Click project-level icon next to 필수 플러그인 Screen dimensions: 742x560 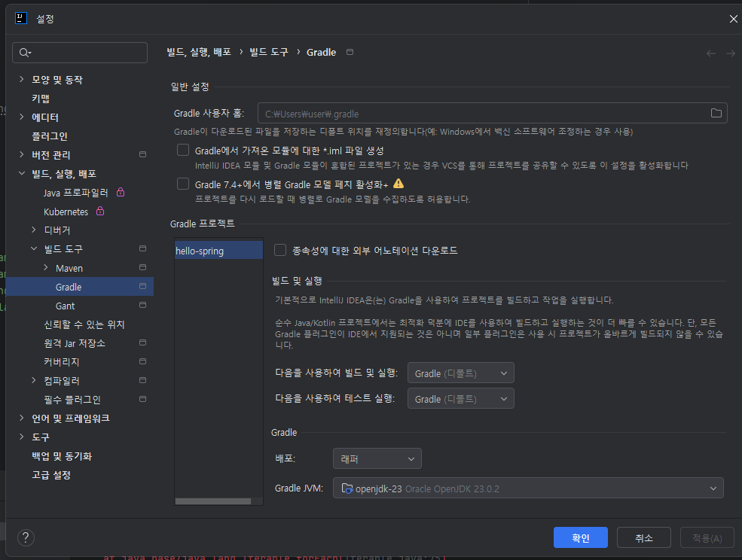tap(142, 399)
